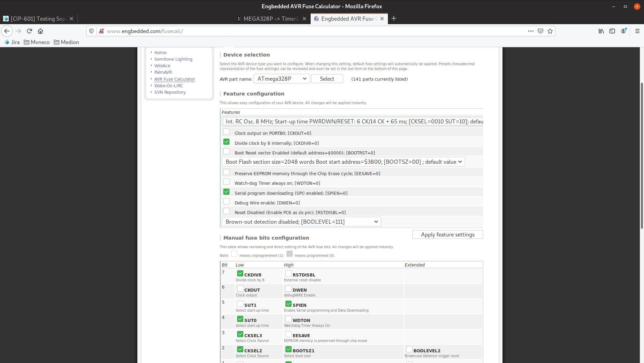Viewport: 644px width, 363px height.
Task: Toggle SPIEN high fuse bit
Action: (x=289, y=304)
